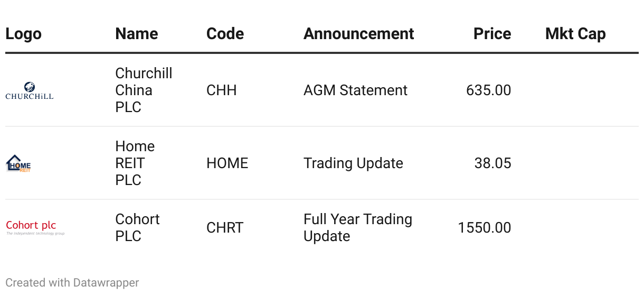
Task: Click the Code column header
Action: (225, 34)
